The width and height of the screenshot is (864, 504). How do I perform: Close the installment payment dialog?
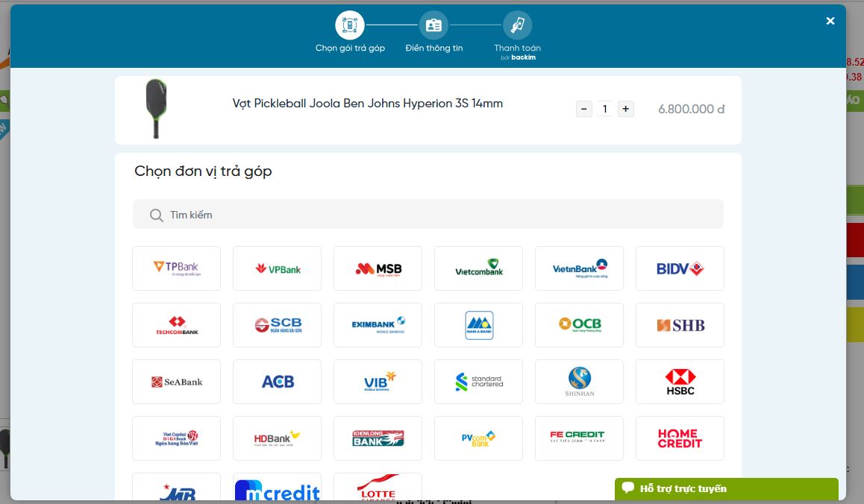click(x=830, y=21)
